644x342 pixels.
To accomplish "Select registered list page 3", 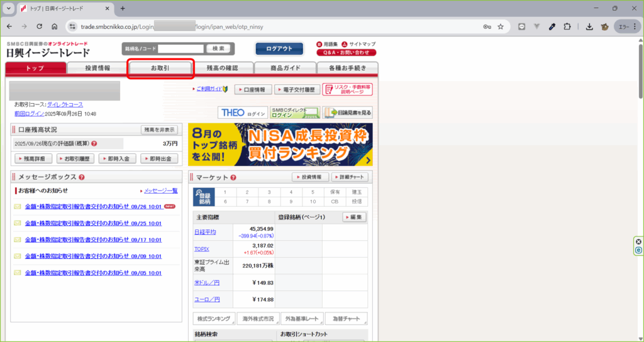I will click(269, 192).
